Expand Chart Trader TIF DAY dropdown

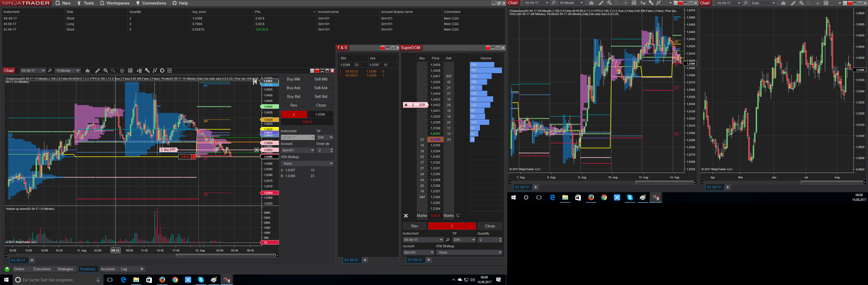[325, 137]
